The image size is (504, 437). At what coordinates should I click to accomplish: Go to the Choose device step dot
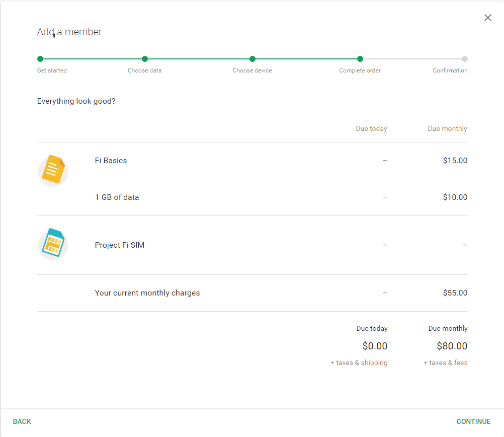click(x=253, y=59)
